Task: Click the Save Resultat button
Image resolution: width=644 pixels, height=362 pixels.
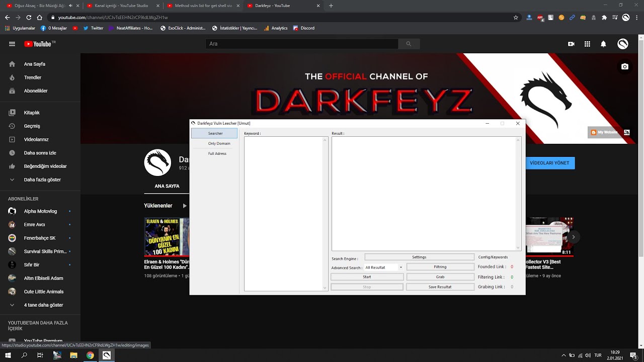Action: tap(440, 287)
